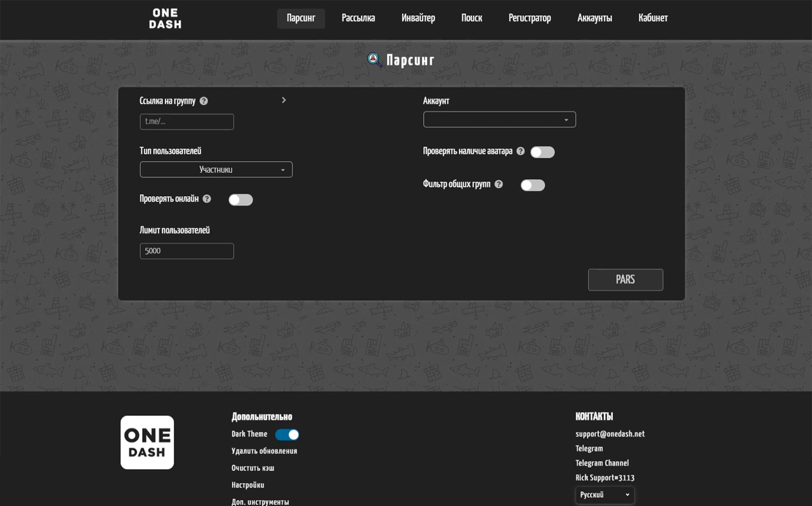Click help icon beside Проверять онлайн
The image size is (812, 506).
click(207, 199)
